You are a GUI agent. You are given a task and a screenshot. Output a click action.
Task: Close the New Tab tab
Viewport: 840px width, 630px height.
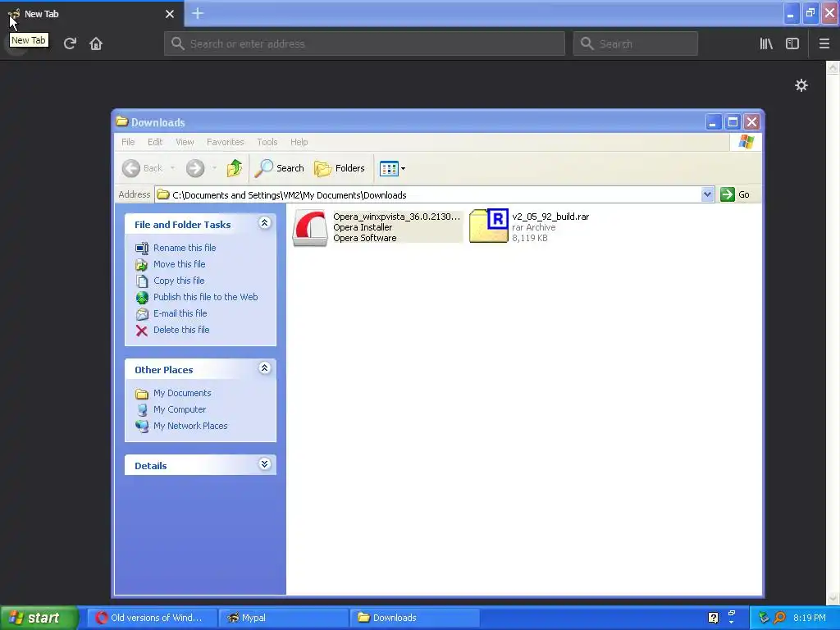coord(170,14)
